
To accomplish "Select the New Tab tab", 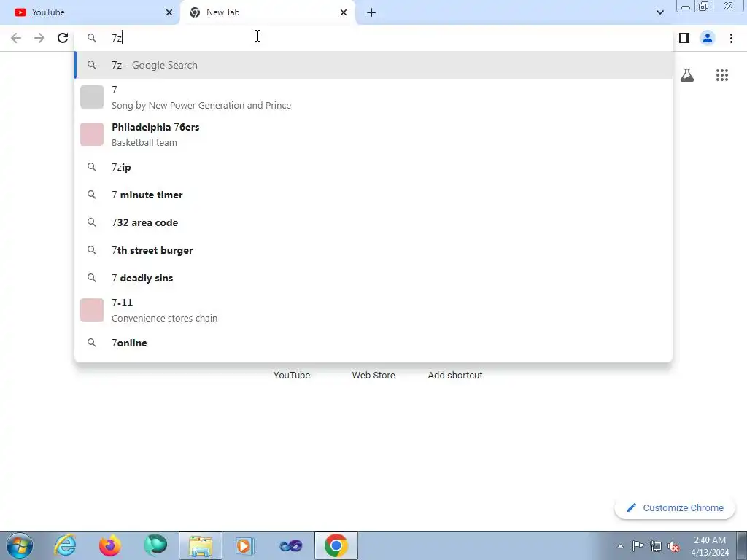I will point(268,12).
